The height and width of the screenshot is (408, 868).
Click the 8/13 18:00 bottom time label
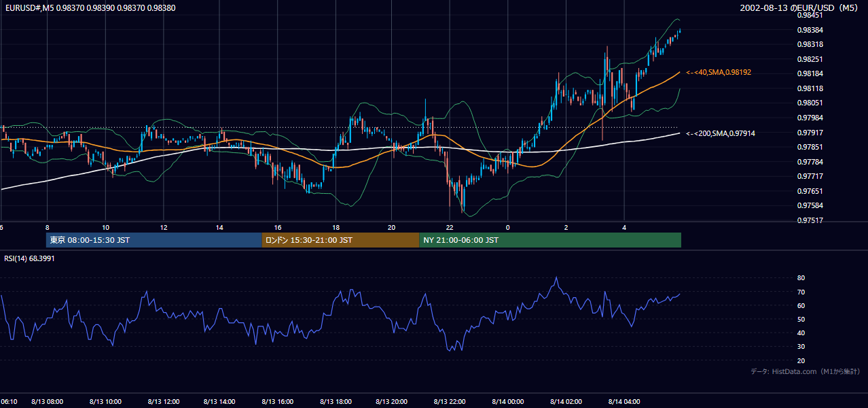pos(336,402)
